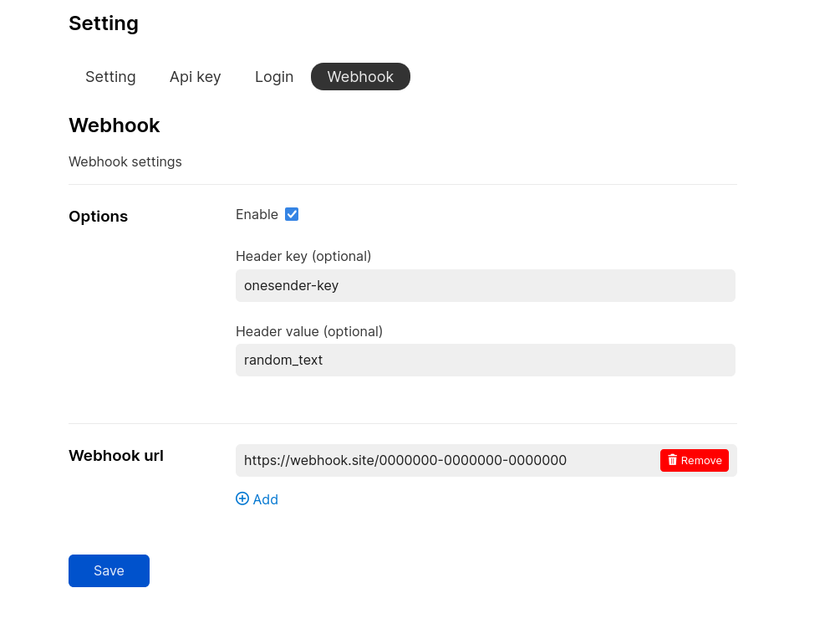Go to the Login tab

[274, 77]
